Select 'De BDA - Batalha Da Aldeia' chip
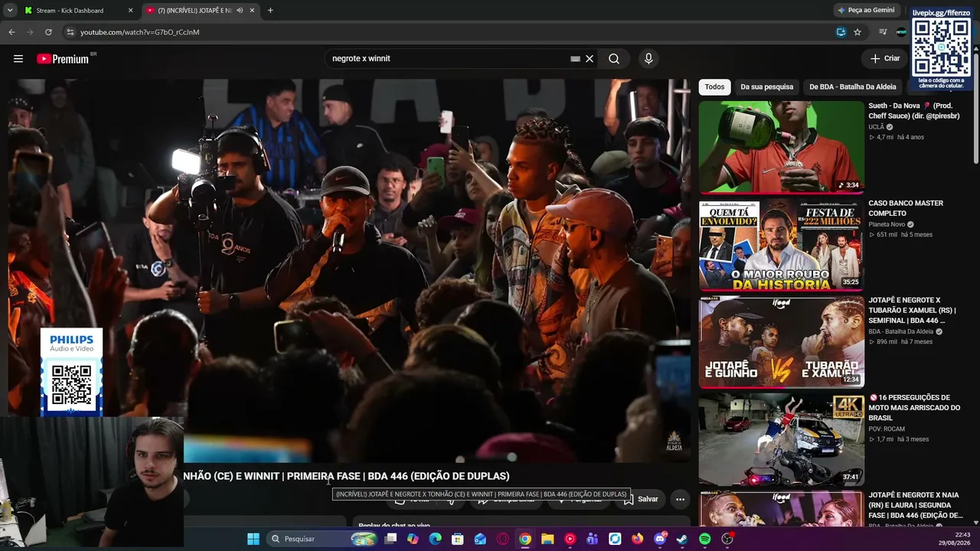Viewport: 980px width, 551px height. coord(852,87)
